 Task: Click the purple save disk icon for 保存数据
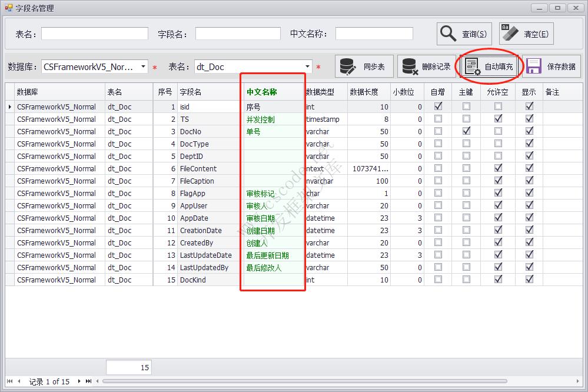533,66
